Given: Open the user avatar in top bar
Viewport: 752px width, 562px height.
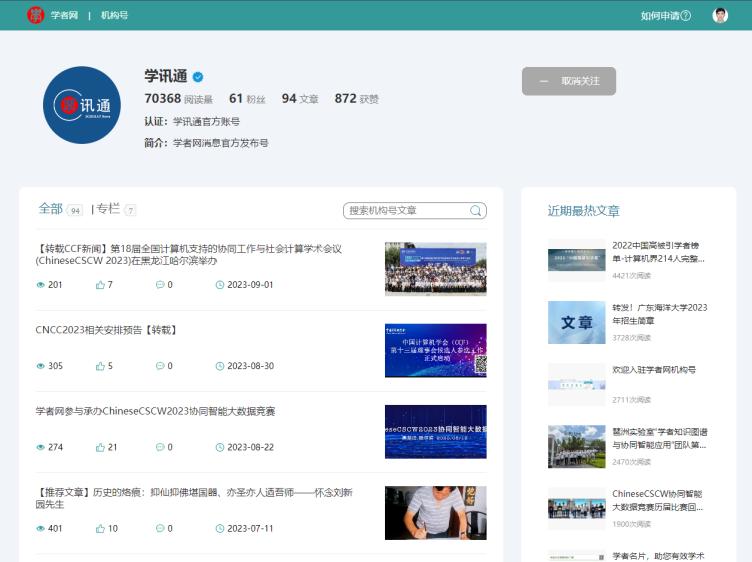Looking at the screenshot, I should [720, 15].
